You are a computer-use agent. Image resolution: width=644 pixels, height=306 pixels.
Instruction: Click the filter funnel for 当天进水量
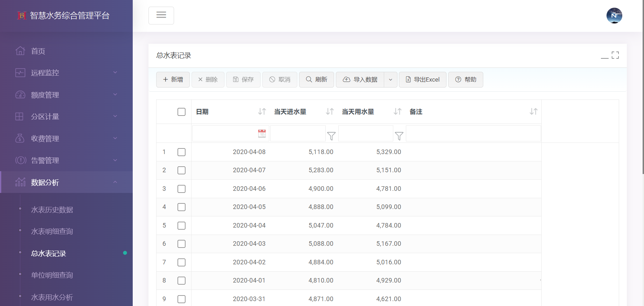coord(331,135)
